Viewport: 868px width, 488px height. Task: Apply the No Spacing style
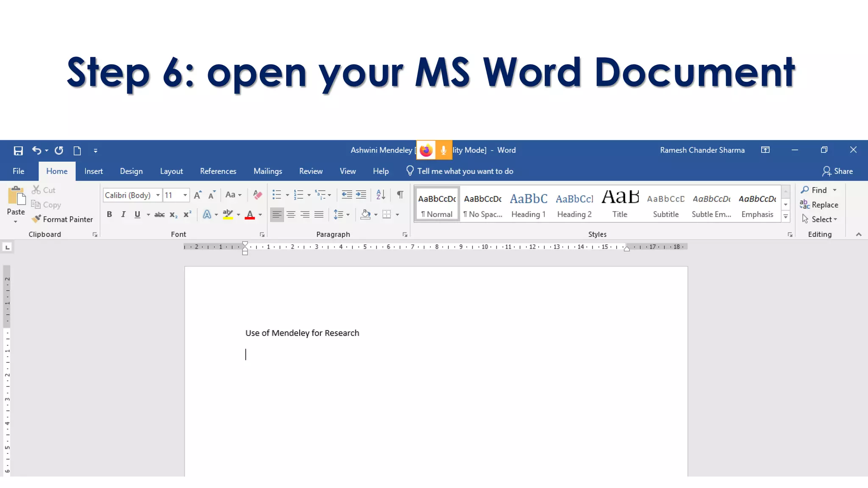pos(483,204)
